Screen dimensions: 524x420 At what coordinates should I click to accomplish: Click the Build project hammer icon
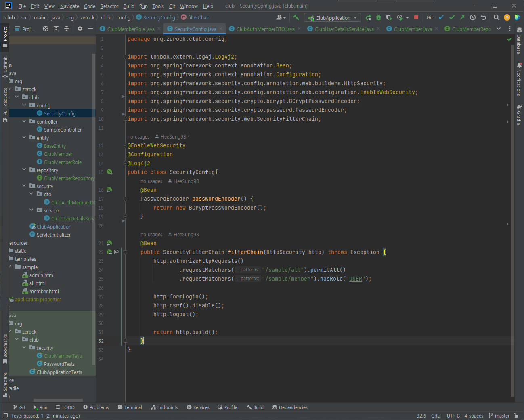296,17
